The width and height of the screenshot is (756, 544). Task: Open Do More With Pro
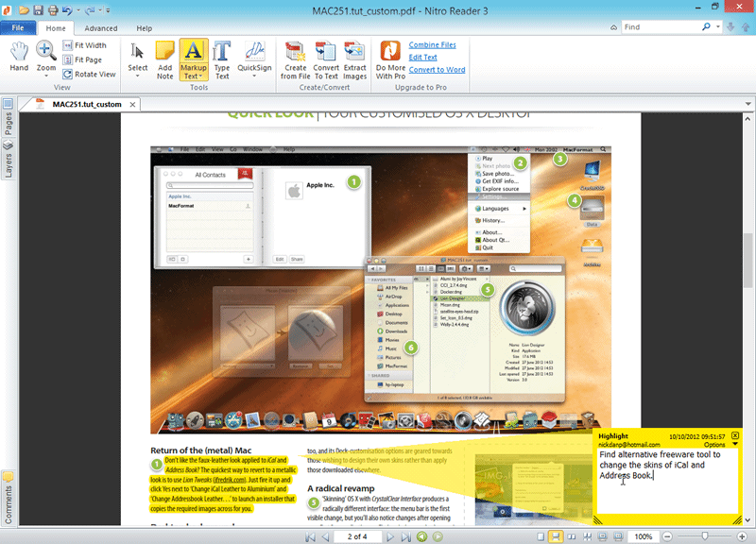coord(390,59)
